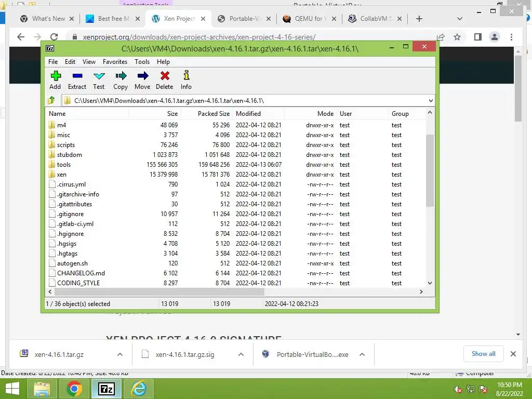Sort by Packed Size column header
Image resolution: width=532 pixels, height=399 pixels.
[207, 114]
